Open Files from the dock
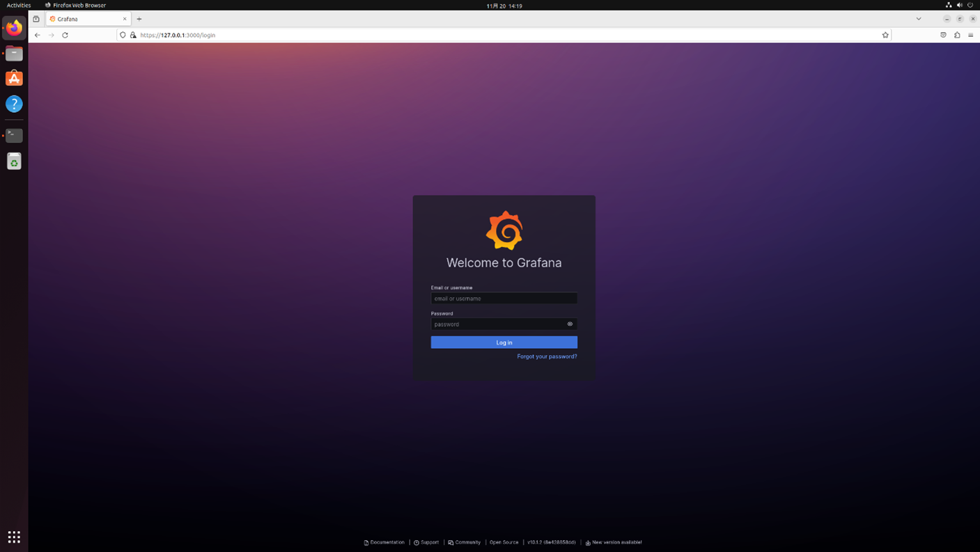 (x=14, y=54)
